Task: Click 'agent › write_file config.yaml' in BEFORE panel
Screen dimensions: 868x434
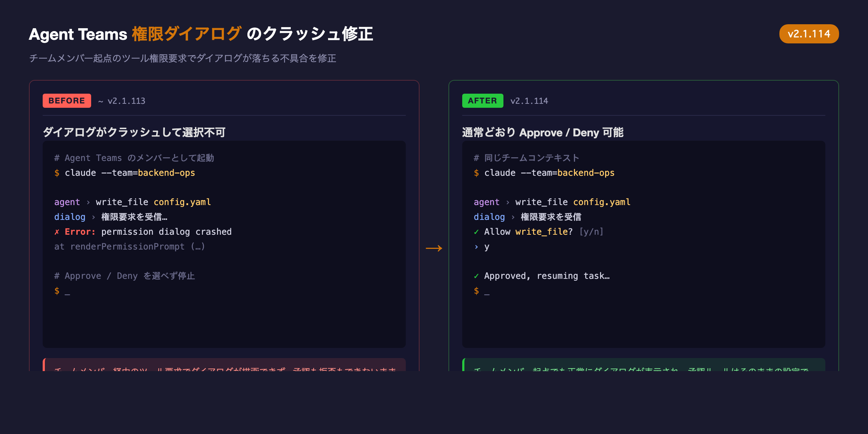Action: click(x=132, y=202)
